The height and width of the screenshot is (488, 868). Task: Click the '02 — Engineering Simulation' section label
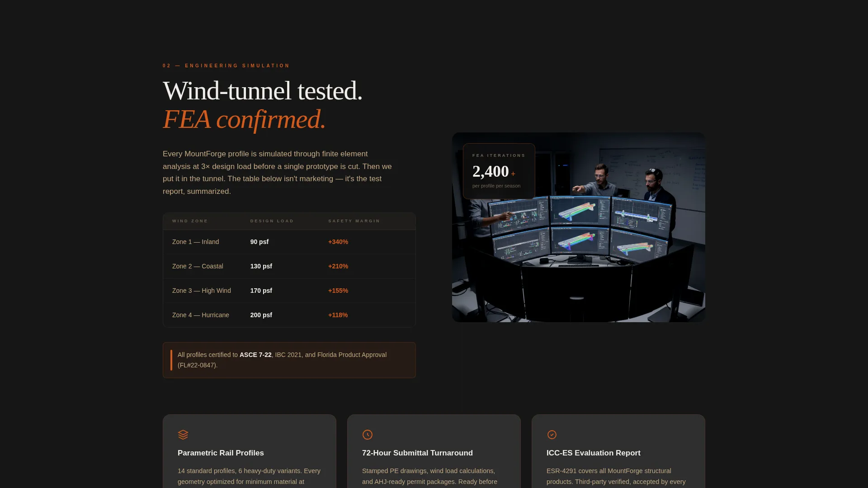click(226, 66)
